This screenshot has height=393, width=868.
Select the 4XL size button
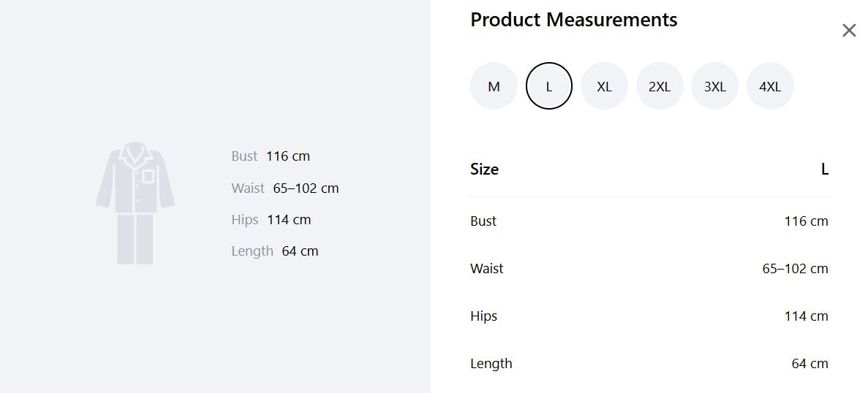(770, 86)
